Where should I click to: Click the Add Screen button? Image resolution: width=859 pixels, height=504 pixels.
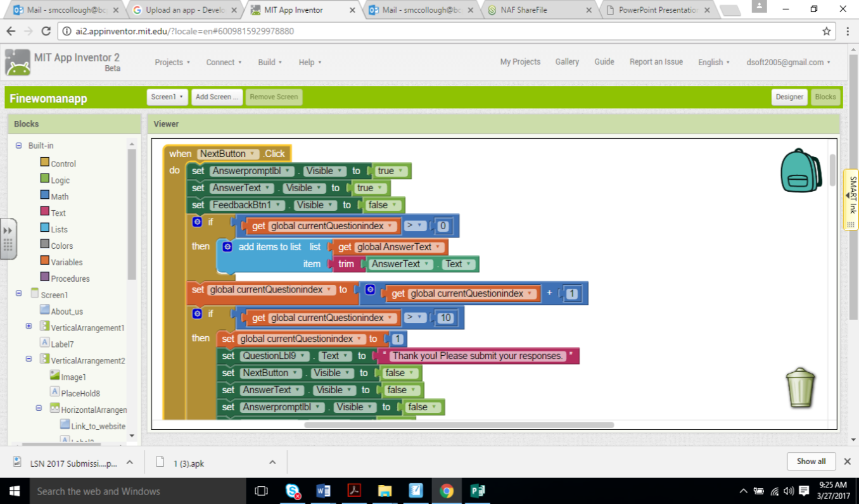[217, 97]
